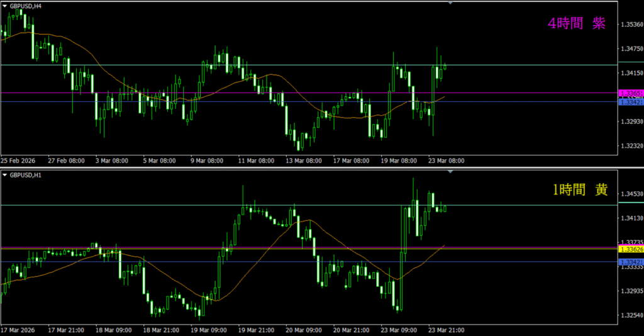Click the GBPUSD,H1 chart title text

26,174
